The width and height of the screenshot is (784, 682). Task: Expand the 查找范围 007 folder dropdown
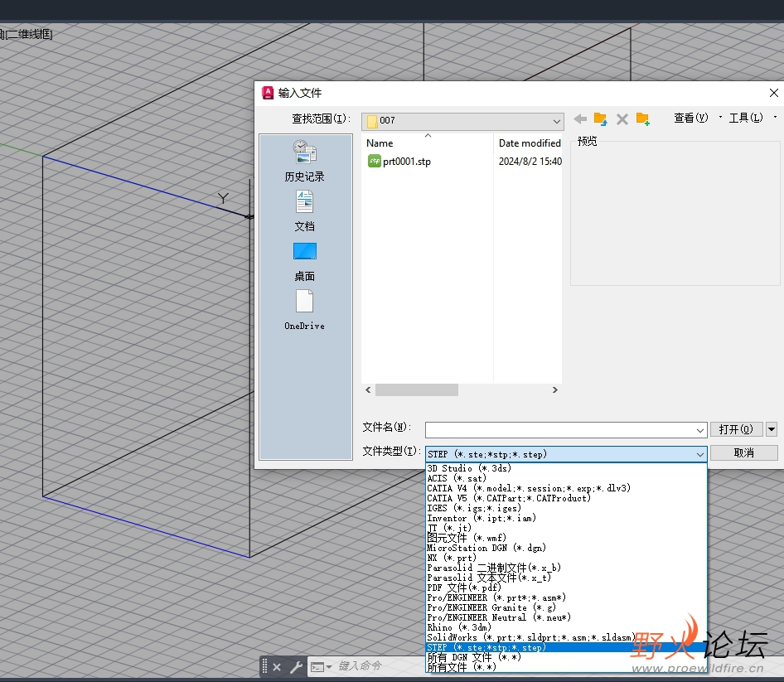556,121
